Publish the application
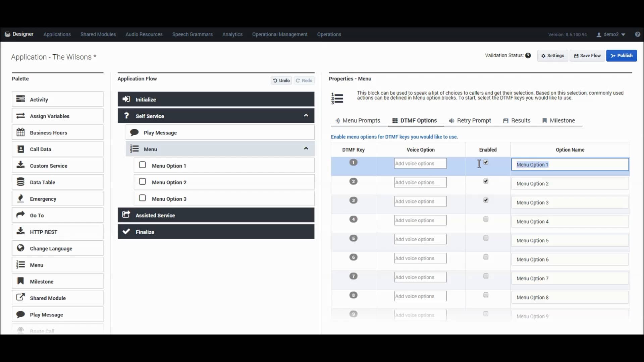 (622, 55)
